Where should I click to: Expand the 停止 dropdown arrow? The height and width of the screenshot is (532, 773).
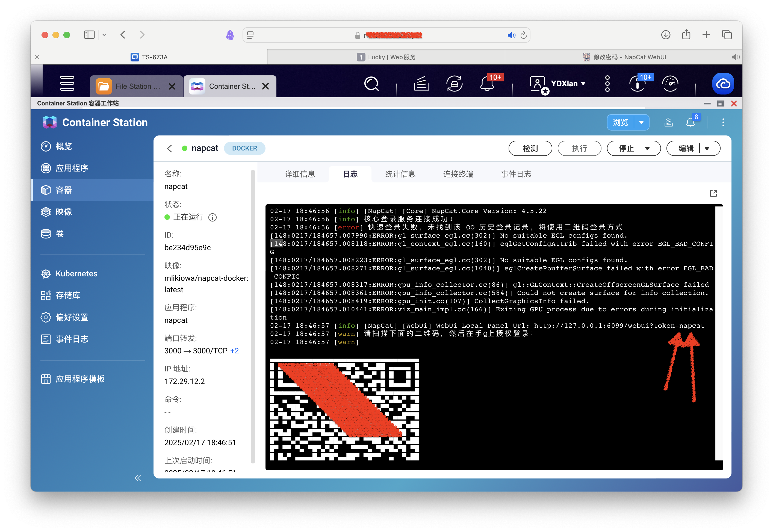point(647,149)
